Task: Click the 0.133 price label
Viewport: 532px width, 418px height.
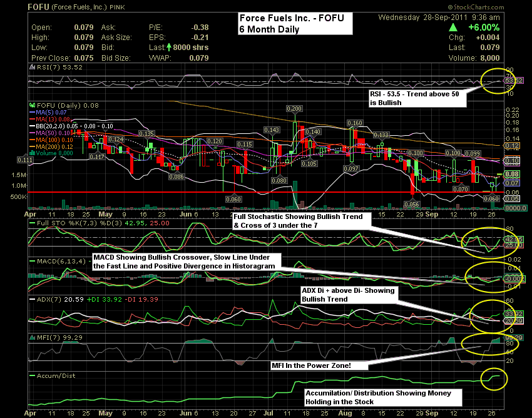Action: pyautogui.click(x=381, y=135)
